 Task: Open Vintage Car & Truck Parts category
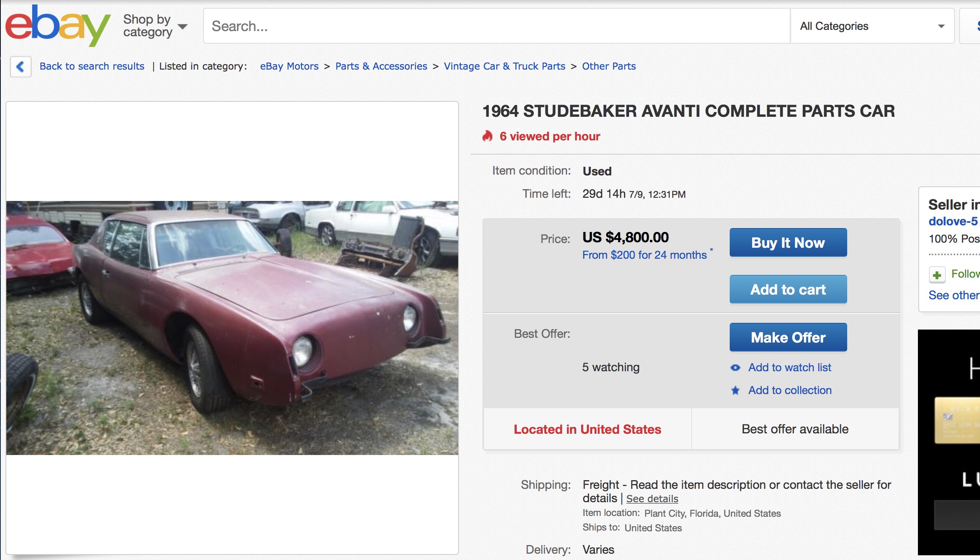[504, 66]
